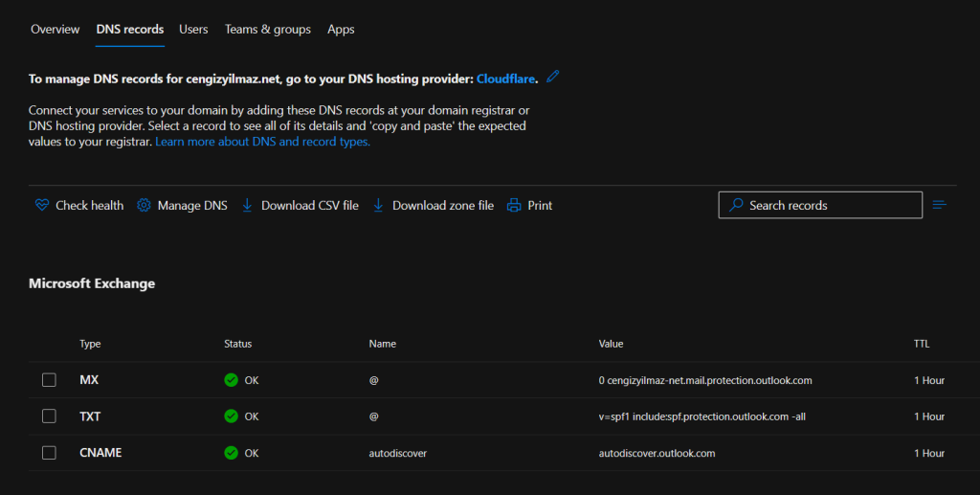
Task: Click the Print printer icon
Action: click(x=514, y=205)
